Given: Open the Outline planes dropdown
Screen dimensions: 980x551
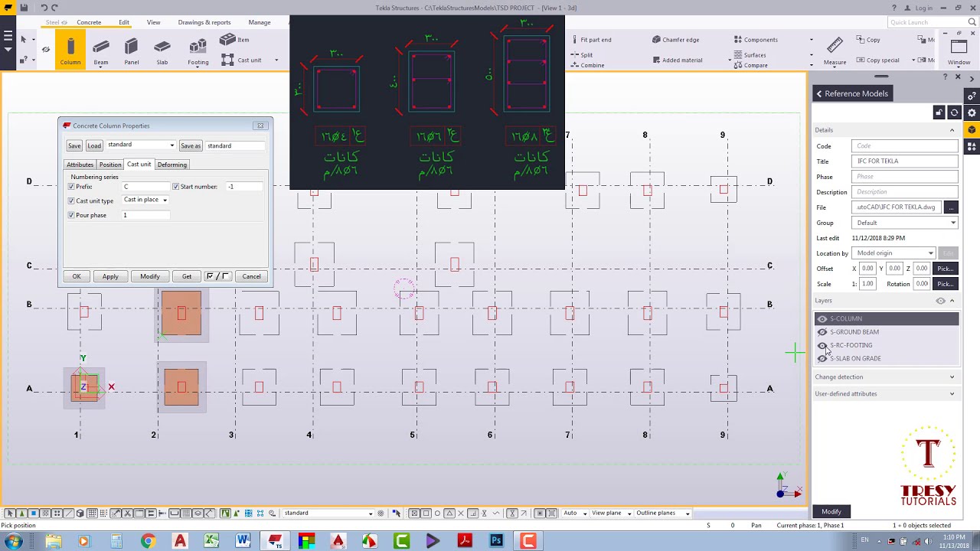Looking at the screenshot, I should (x=663, y=513).
